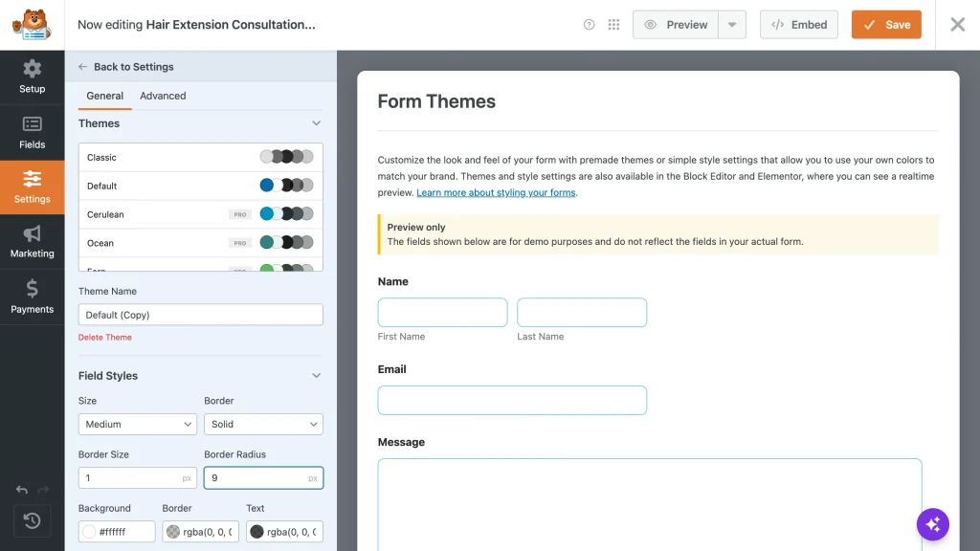The width and height of the screenshot is (980, 551).
Task: Click the Ocean PRO badge
Action: pos(240,243)
